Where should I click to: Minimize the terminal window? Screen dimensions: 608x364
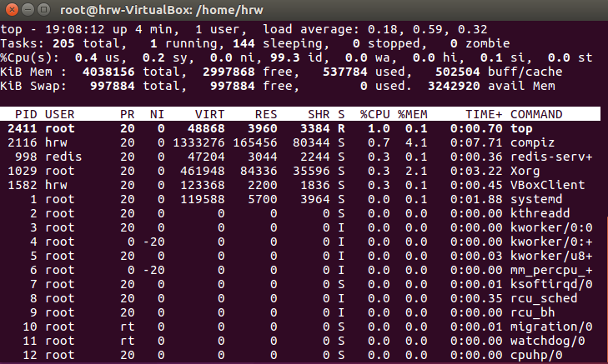(28, 9)
